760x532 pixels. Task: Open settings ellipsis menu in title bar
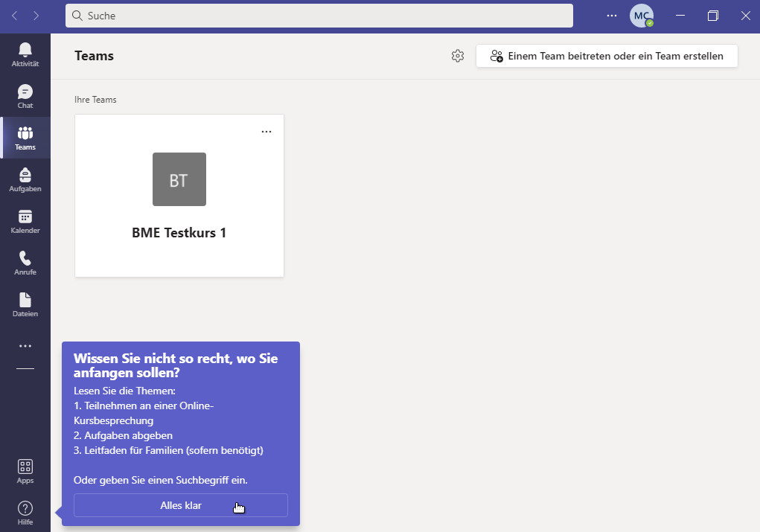click(612, 16)
